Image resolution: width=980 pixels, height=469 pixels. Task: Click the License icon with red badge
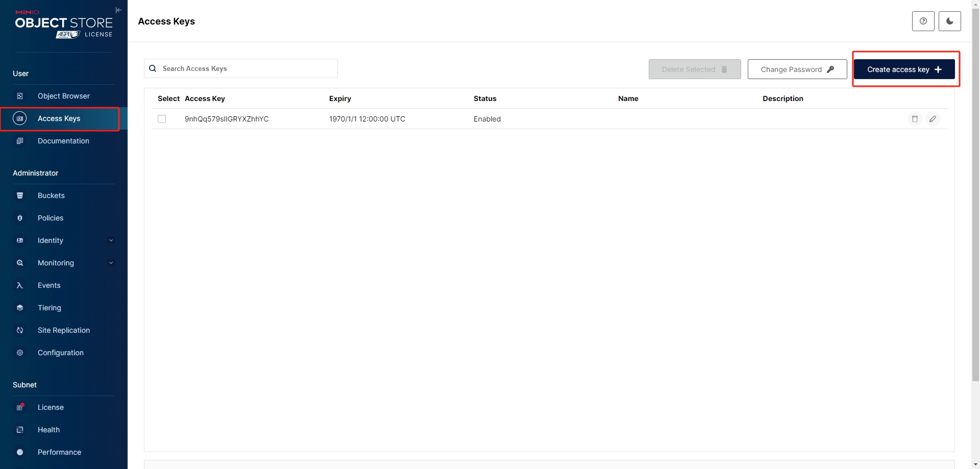(20, 407)
